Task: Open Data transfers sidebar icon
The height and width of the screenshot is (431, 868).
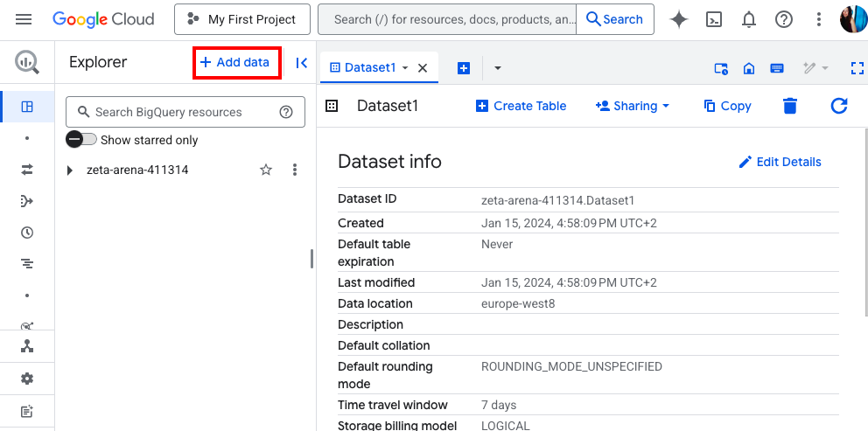Action: coord(27,170)
